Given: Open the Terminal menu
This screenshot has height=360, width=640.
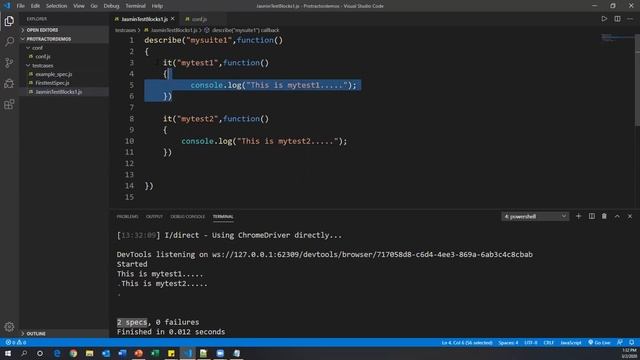Looking at the screenshot, I should 136,6.
